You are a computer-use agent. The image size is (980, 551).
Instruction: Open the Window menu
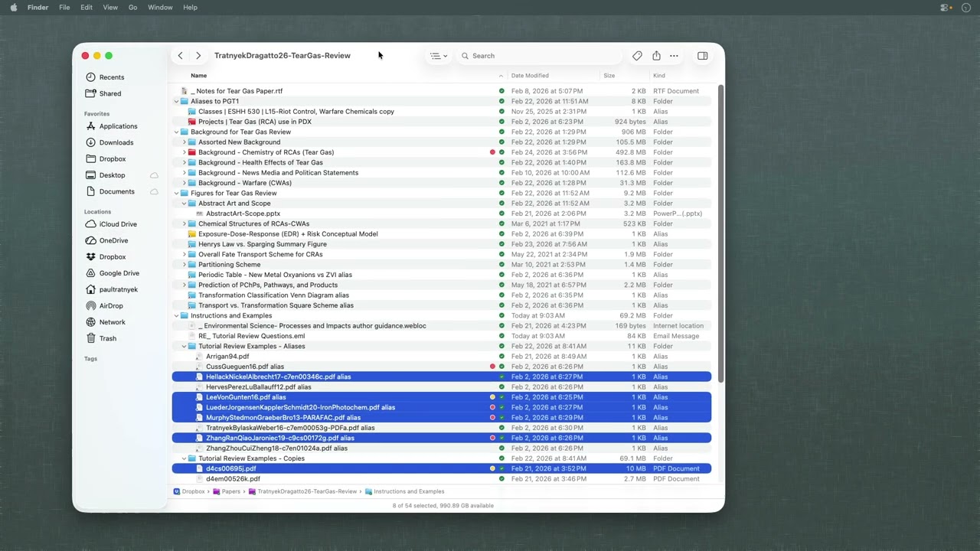[160, 8]
